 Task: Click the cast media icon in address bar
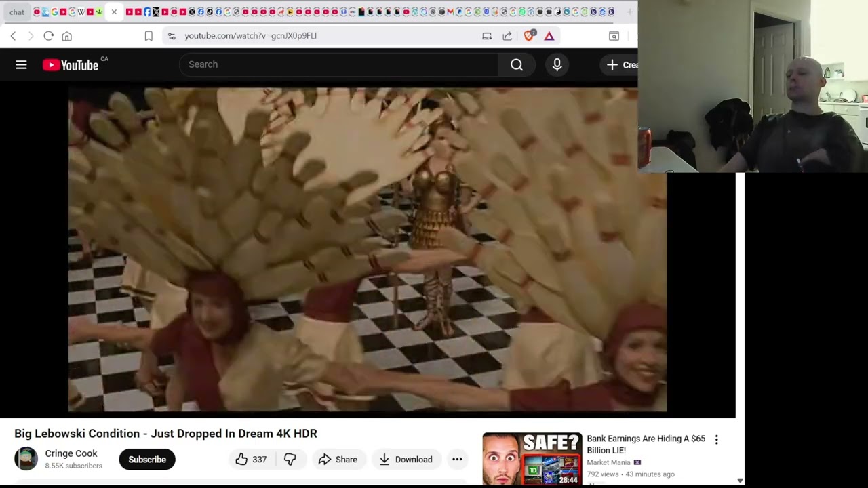point(487,36)
